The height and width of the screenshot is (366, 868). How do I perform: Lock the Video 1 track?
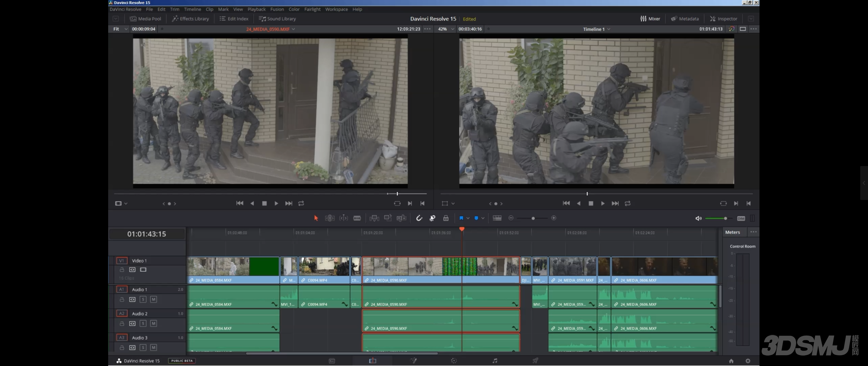[122, 270]
